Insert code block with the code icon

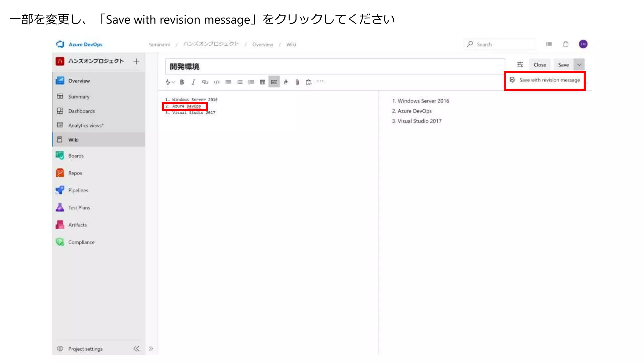(x=216, y=82)
